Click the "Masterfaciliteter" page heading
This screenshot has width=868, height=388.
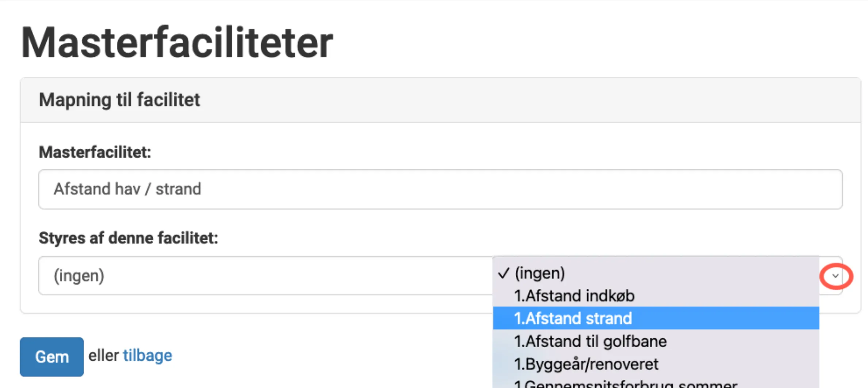pos(177,42)
